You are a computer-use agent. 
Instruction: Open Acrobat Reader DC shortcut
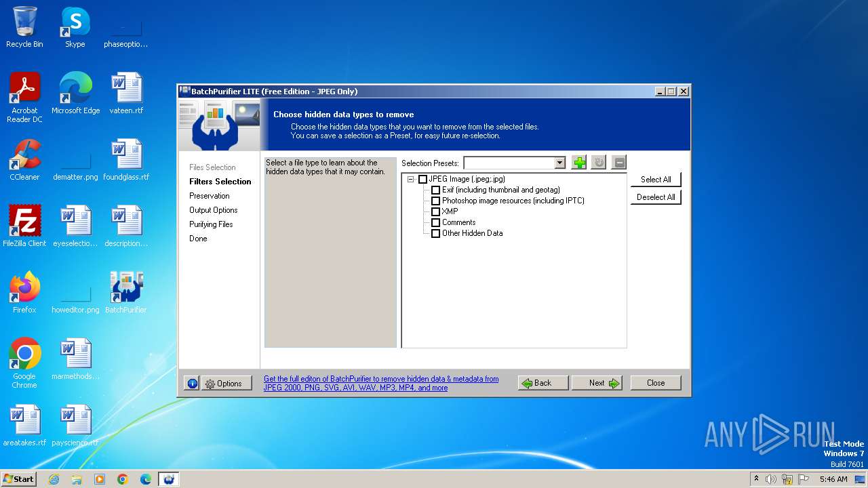pyautogui.click(x=24, y=98)
